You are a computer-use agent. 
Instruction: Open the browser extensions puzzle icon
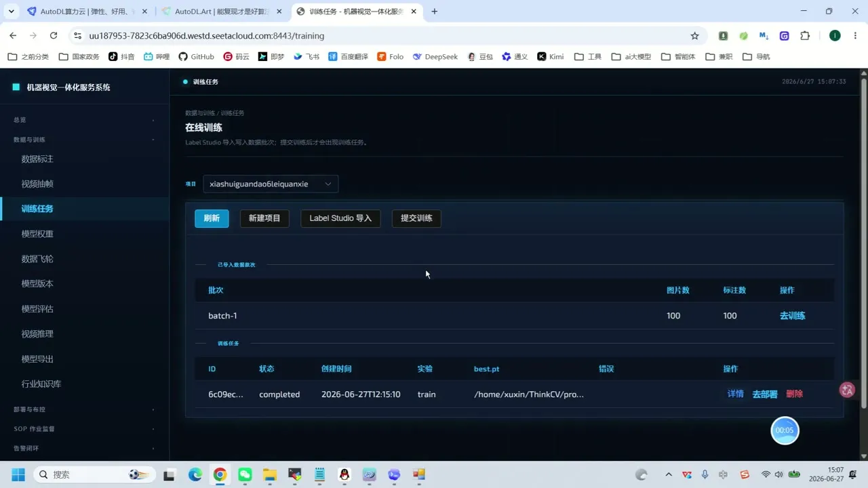(805, 35)
